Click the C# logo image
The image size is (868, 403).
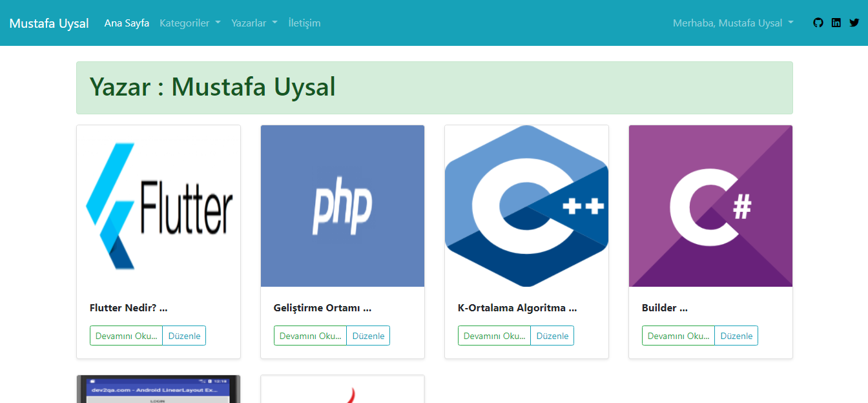click(x=710, y=205)
